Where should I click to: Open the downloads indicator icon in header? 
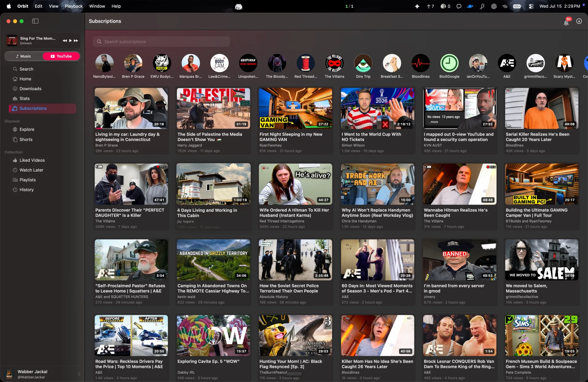point(579,21)
